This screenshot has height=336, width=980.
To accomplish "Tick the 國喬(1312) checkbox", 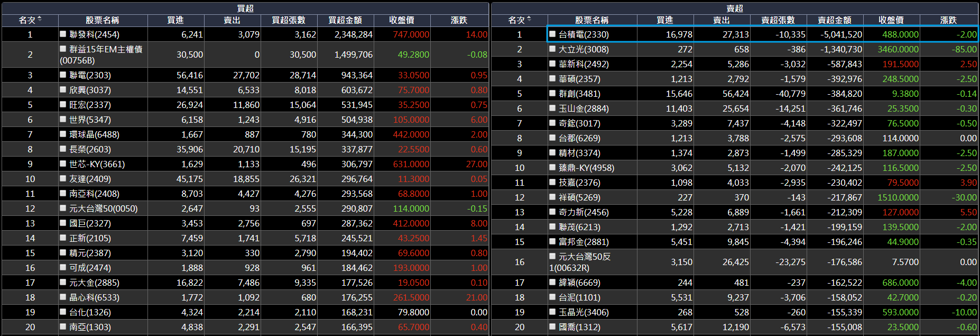I will click(552, 326).
